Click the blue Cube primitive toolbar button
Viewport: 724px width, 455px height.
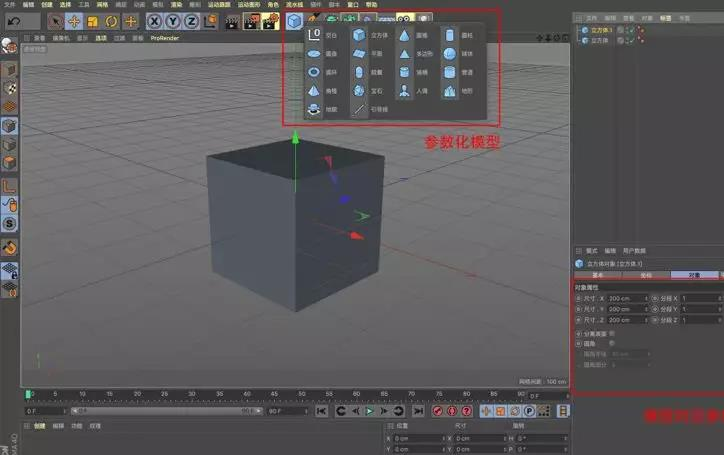pos(294,21)
